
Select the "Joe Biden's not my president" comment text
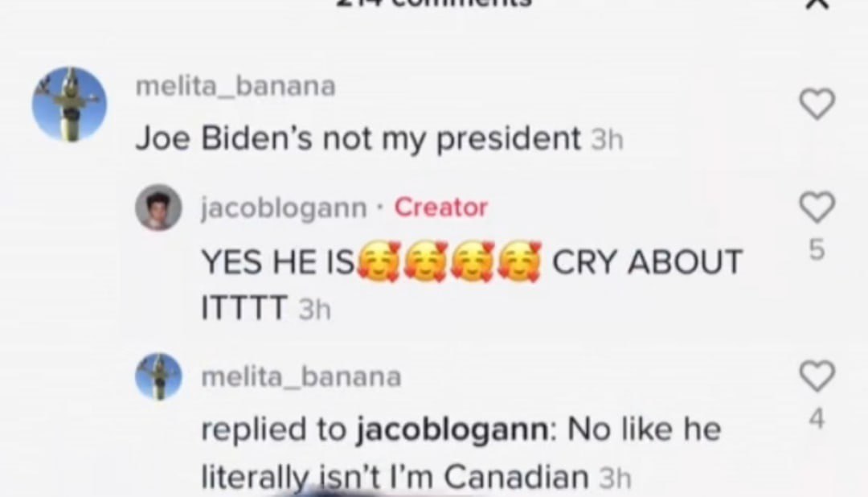pyautogui.click(x=358, y=138)
